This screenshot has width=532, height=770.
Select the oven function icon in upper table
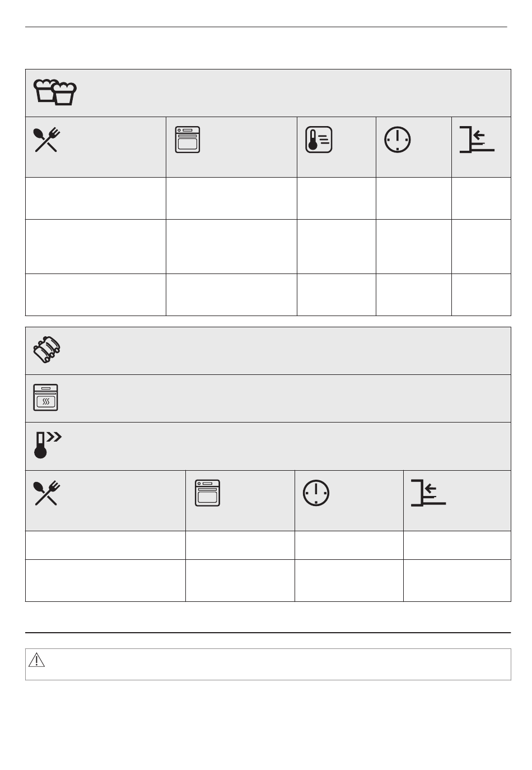click(x=187, y=140)
